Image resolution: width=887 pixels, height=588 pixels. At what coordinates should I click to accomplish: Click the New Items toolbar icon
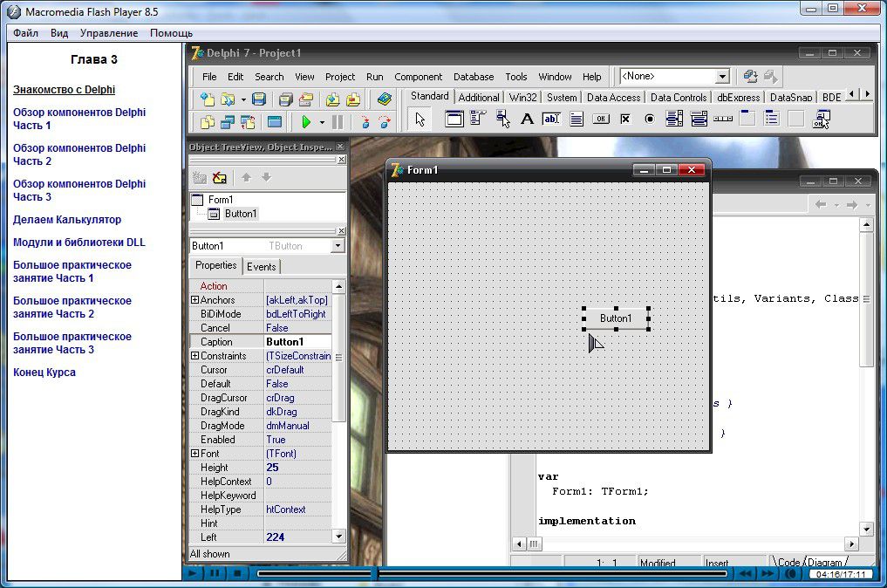coord(207,99)
